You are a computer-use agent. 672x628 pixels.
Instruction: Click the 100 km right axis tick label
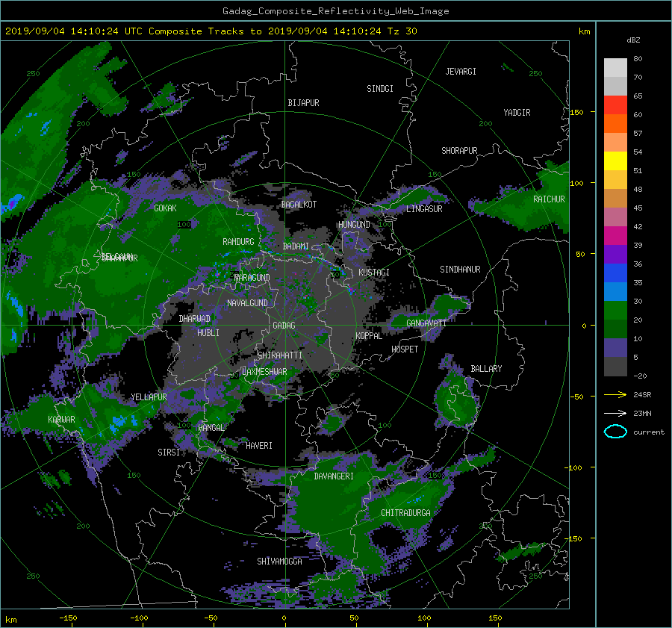click(577, 184)
